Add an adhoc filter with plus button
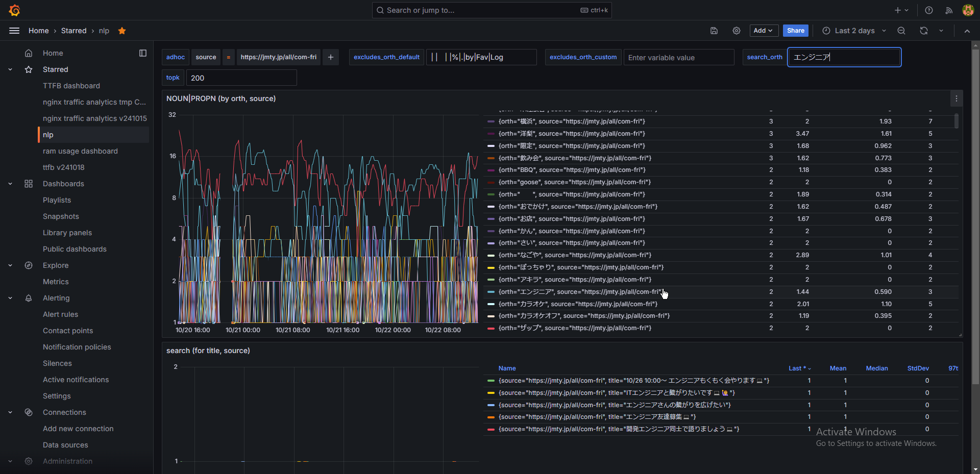The width and height of the screenshot is (980, 474). point(331,57)
